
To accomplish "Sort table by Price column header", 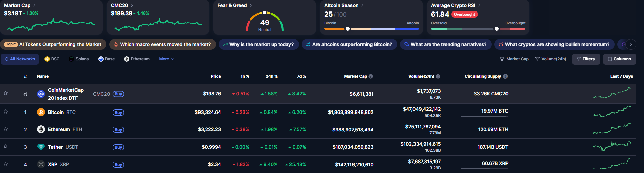I will 216,76.
